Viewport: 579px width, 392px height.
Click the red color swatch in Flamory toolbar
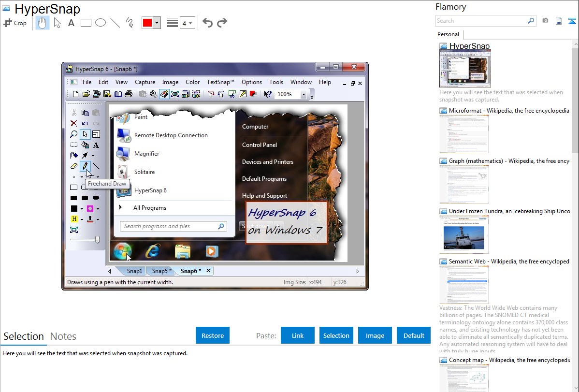coord(147,23)
